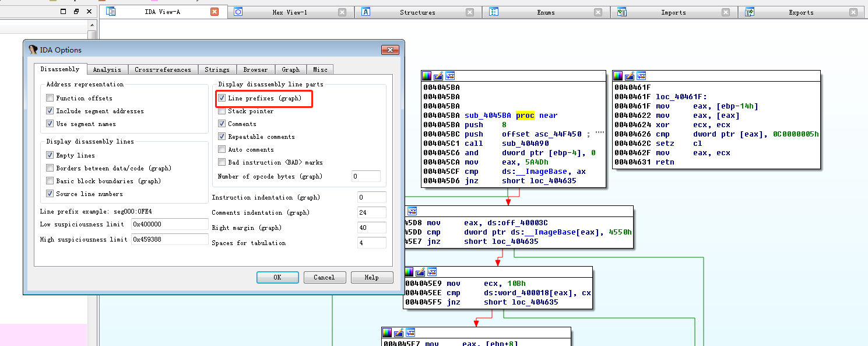Click the group-nodes icon on the off_40003C block

pyautogui.click(x=412, y=211)
